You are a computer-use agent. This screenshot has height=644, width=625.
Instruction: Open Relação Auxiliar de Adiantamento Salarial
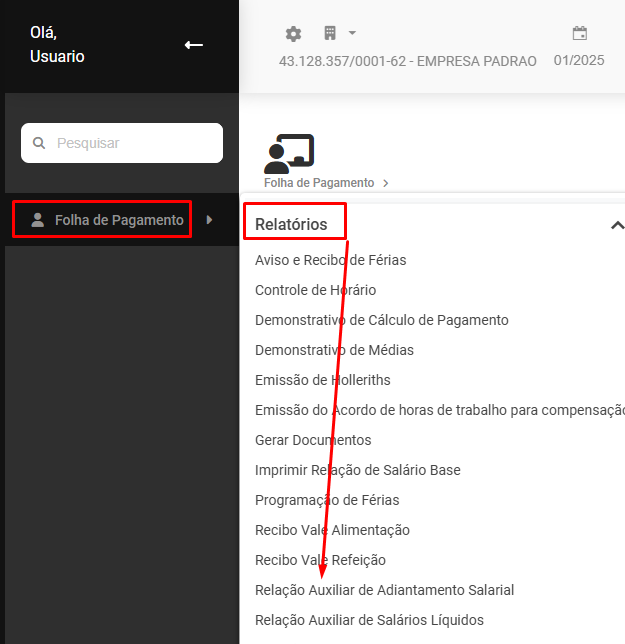tap(384, 590)
